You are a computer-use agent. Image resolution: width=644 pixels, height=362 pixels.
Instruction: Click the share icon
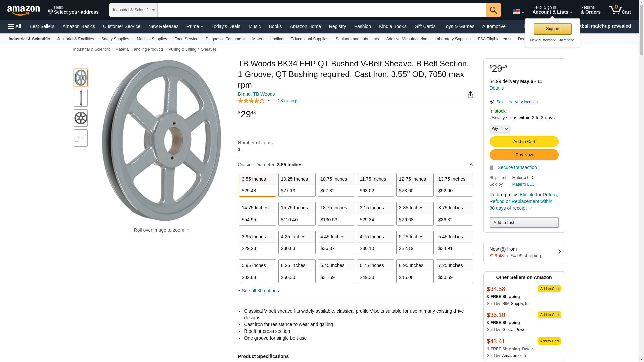470,95
